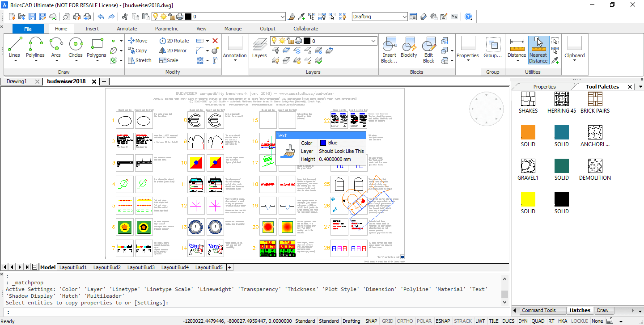644x325 pixels.
Task: Switch to the Annotate ribbon tab
Action: [127, 29]
